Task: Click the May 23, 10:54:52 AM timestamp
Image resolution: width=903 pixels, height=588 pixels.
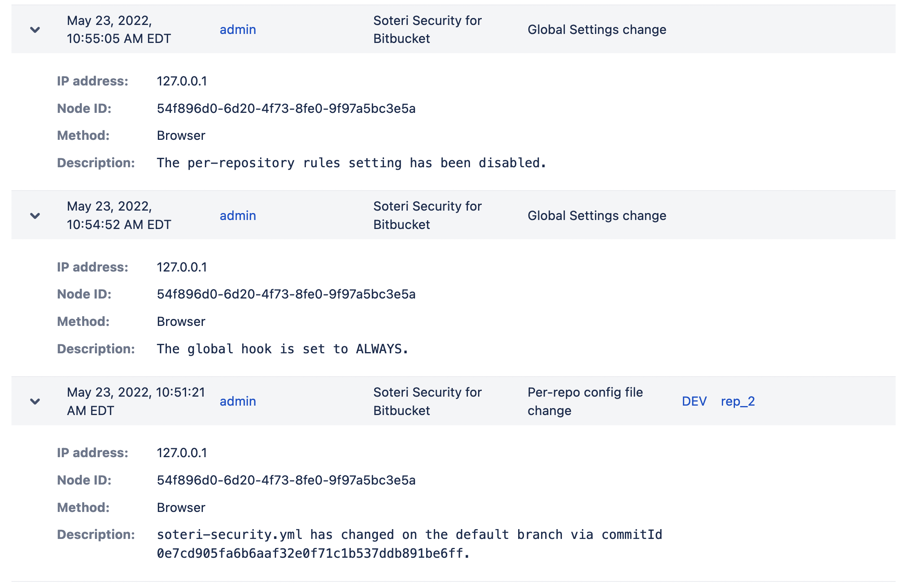Action: coord(119,216)
